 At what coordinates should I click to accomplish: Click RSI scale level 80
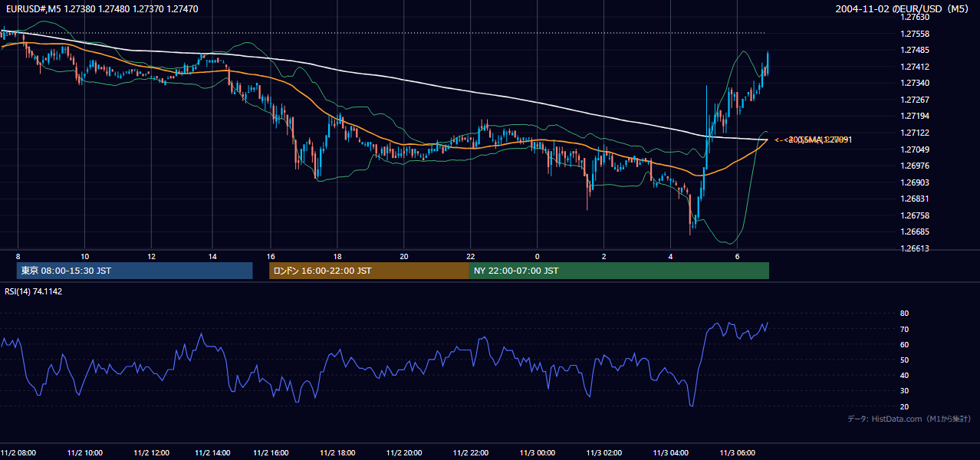tap(904, 314)
